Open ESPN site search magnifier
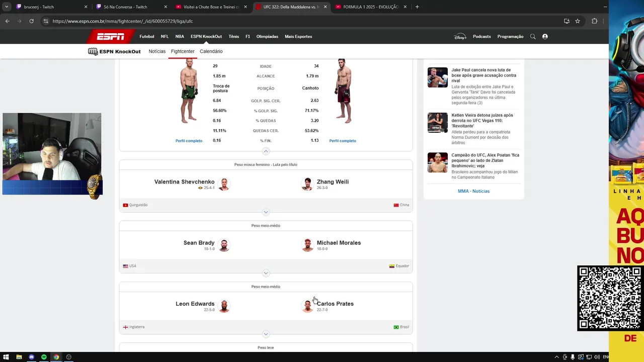The height and width of the screenshot is (362, 644). click(x=533, y=37)
